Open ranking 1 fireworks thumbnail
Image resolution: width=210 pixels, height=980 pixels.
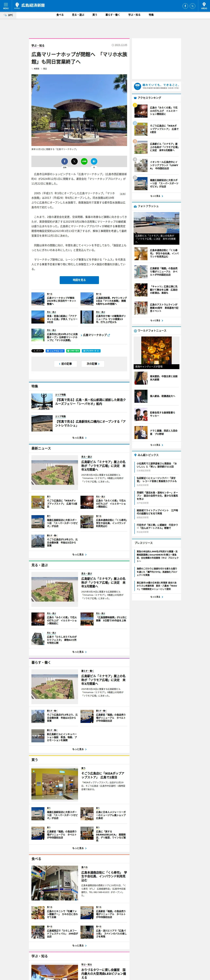pos(141,111)
